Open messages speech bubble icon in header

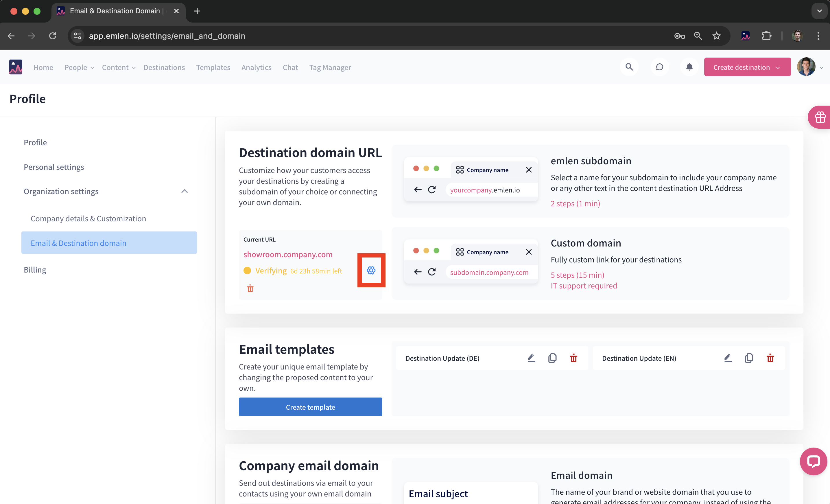click(x=659, y=67)
